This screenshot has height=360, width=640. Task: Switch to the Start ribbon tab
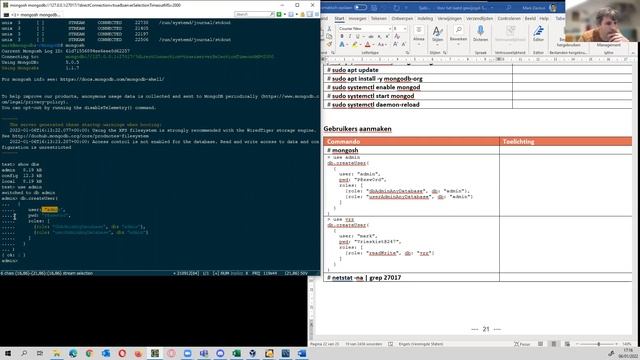(x=339, y=18)
